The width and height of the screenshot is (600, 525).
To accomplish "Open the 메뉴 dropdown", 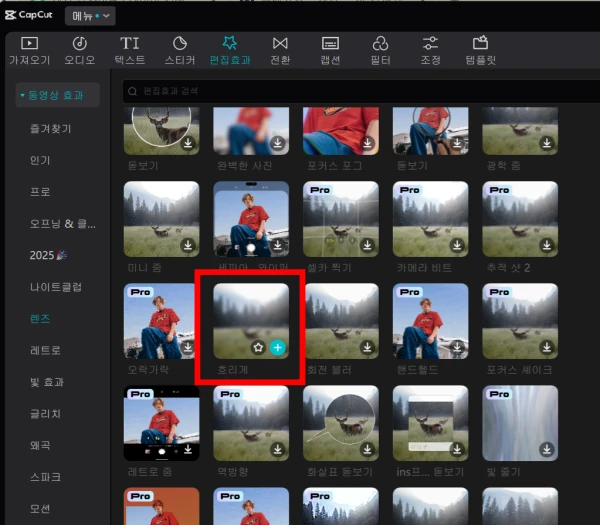I will click(x=90, y=16).
